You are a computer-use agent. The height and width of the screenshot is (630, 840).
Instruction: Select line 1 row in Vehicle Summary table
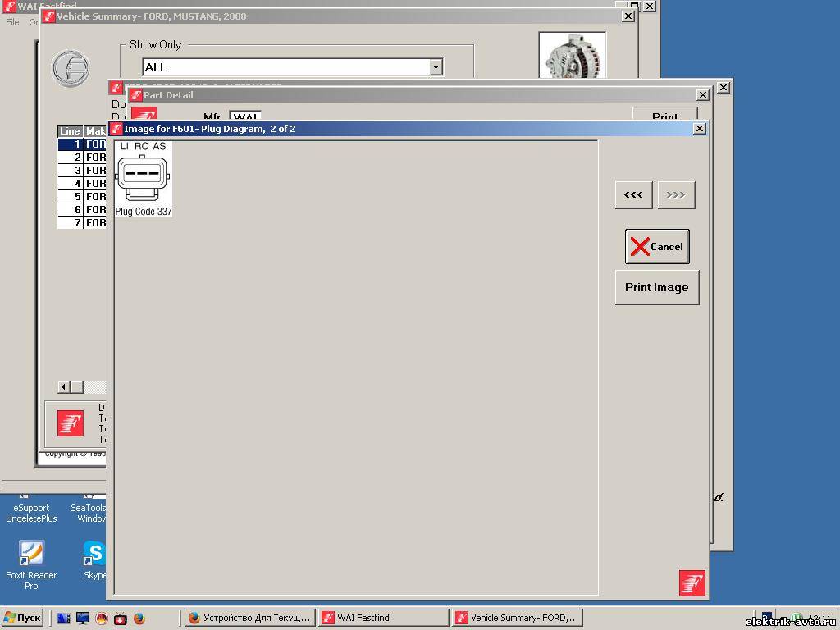[x=82, y=144]
